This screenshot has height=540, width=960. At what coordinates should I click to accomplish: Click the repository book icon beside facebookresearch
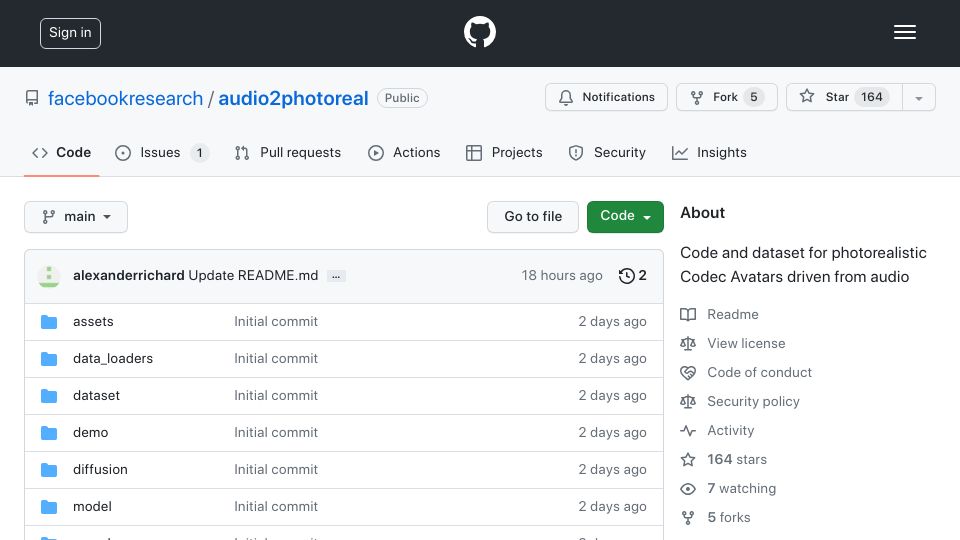click(32, 98)
